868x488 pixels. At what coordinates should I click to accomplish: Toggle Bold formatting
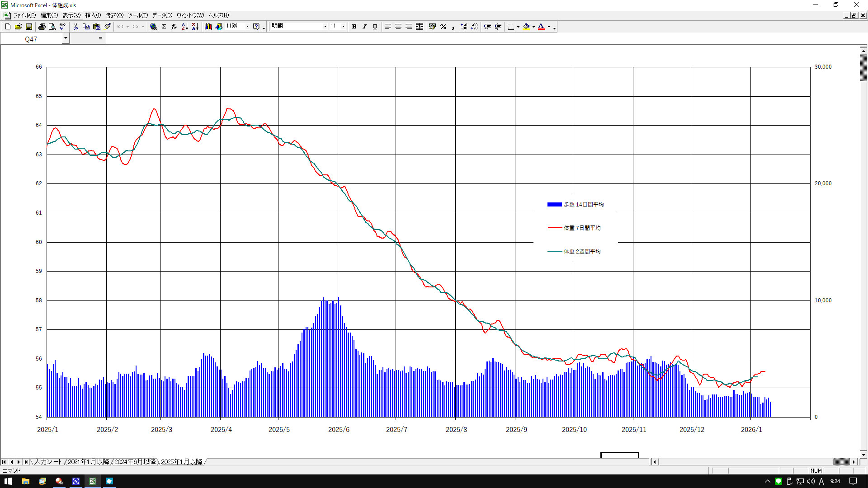[x=354, y=27]
